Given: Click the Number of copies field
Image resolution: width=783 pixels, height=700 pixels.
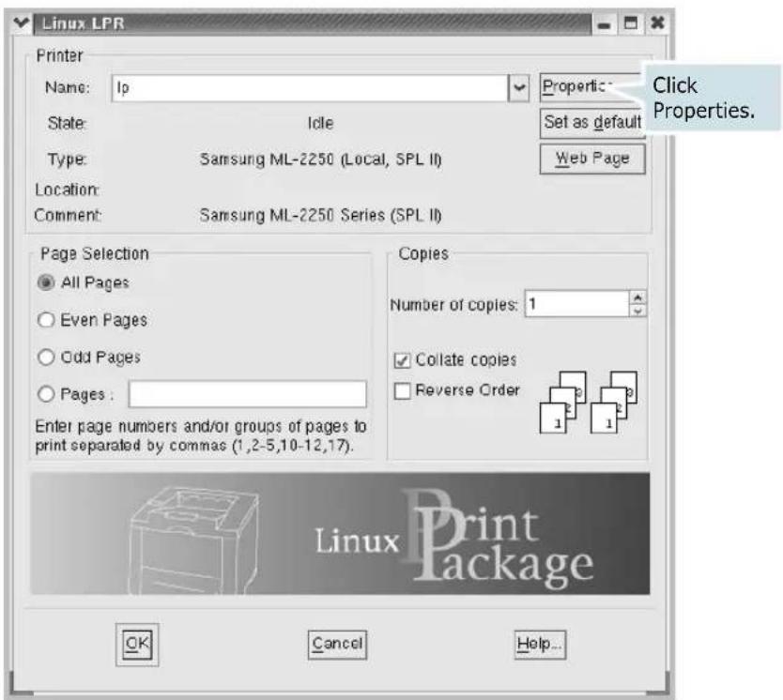Looking at the screenshot, I should tap(576, 304).
